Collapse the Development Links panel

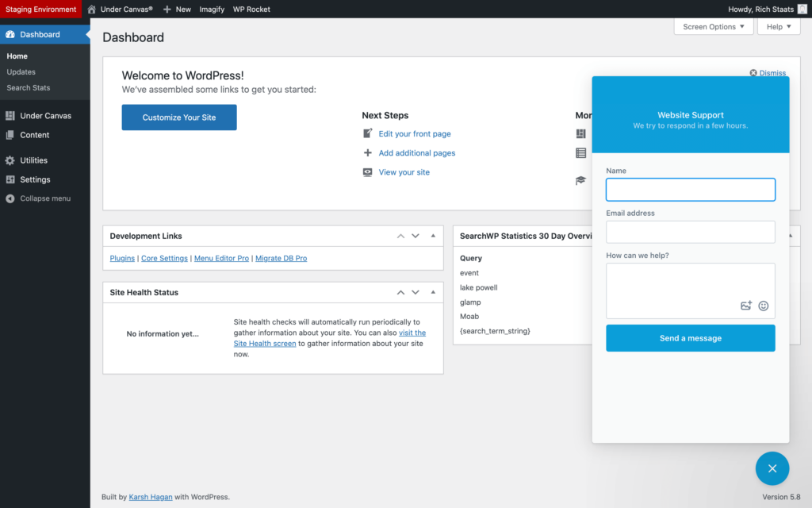tap(432, 236)
